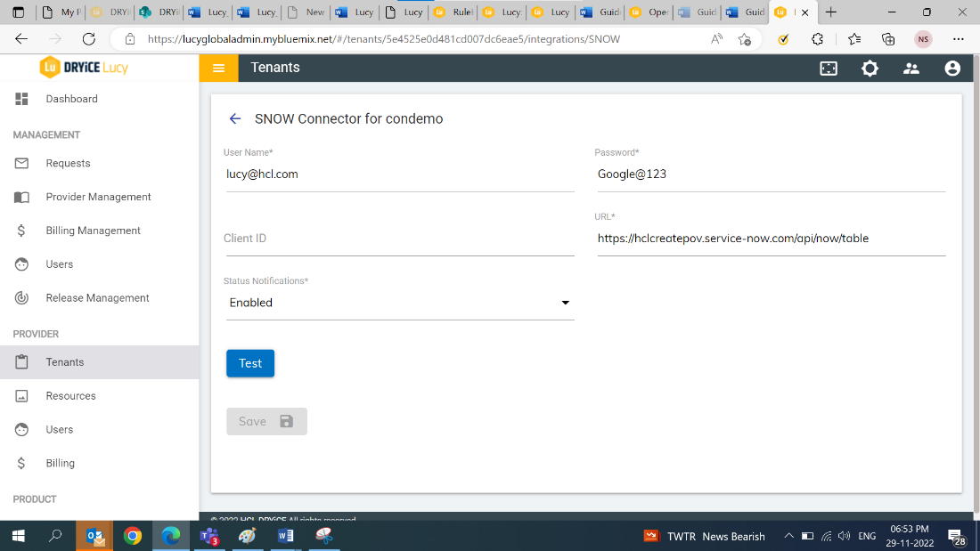
Task: Open Google Chrome from taskbar
Action: pos(133,536)
